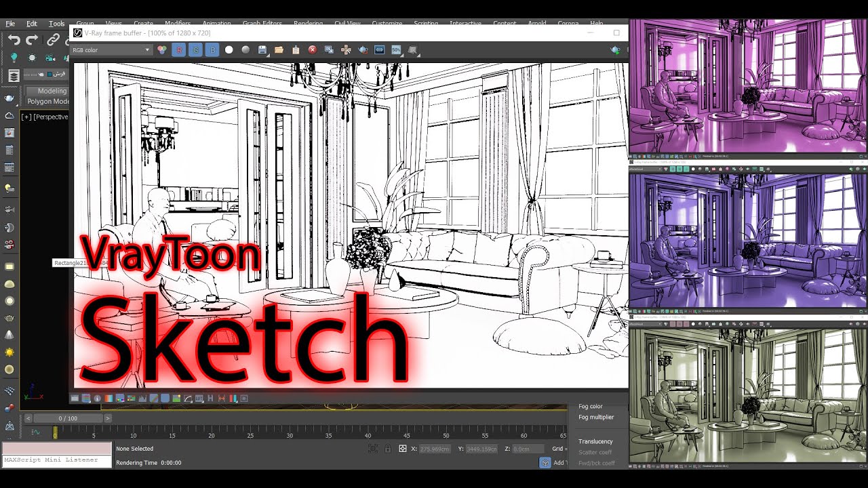868x488 pixels.
Task: Click the Y coordinate field
Action: tap(482, 449)
